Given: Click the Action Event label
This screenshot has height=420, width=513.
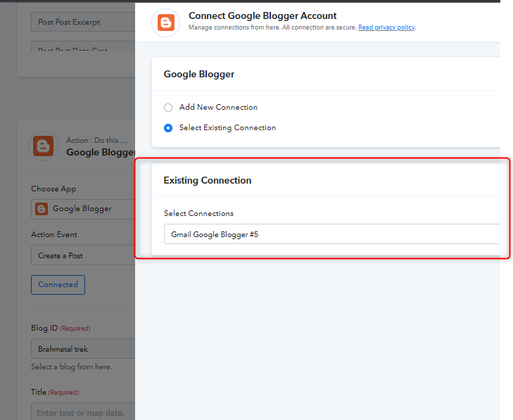Looking at the screenshot, I should tap(54, 234).
